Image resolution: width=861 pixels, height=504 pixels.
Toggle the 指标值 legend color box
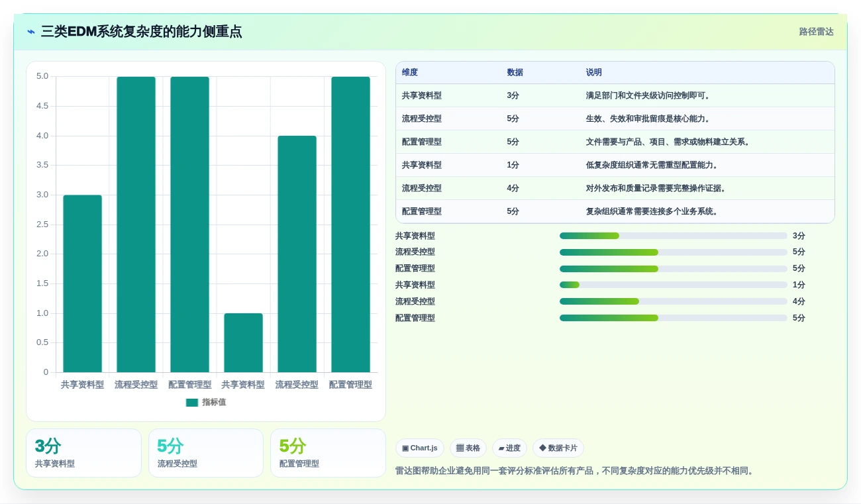(x=192, y=403)
